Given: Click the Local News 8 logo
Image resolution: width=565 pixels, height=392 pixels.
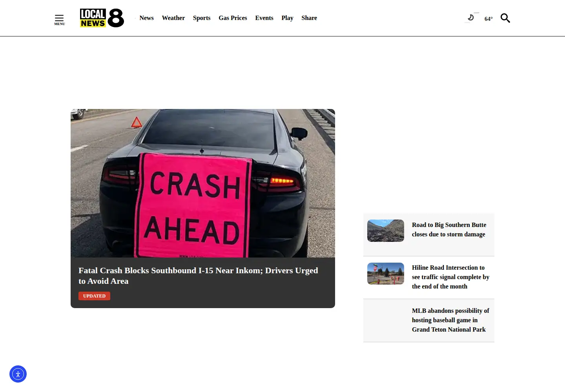Looking at the screenshot, I should click(102, 18).
